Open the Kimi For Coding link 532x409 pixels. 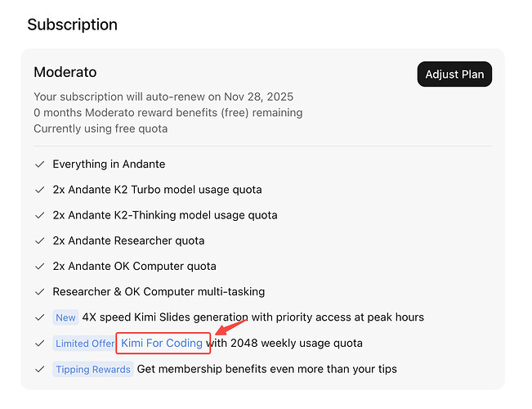coord(162,343)
